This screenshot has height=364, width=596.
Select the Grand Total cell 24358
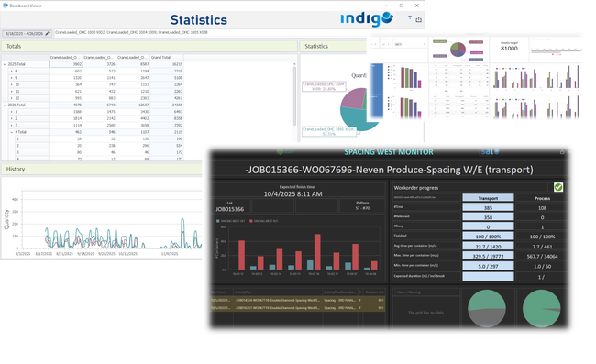(167, 105)
